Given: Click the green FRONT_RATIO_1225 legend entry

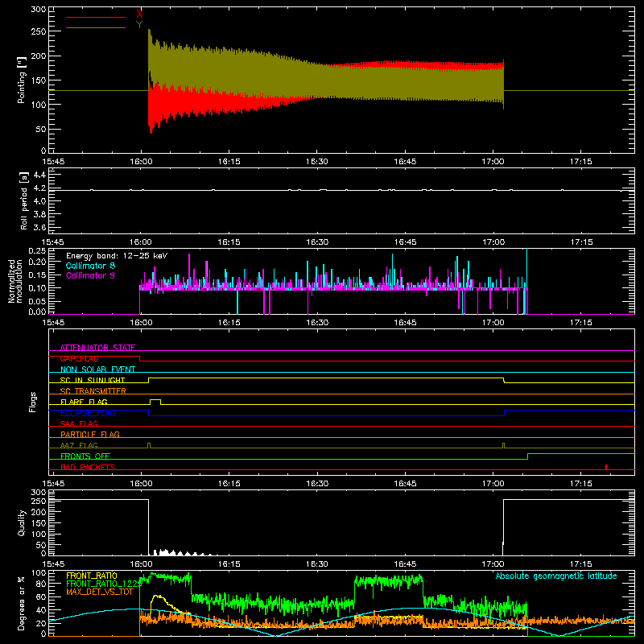Looking at the screenshot, I should (105, 584).
